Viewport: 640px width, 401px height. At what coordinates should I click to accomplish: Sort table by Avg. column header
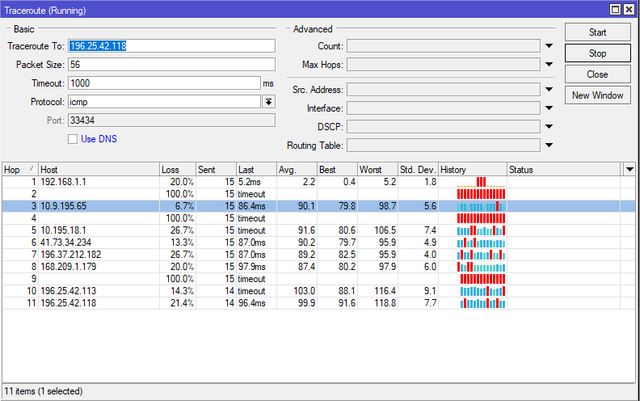[296, 169]
